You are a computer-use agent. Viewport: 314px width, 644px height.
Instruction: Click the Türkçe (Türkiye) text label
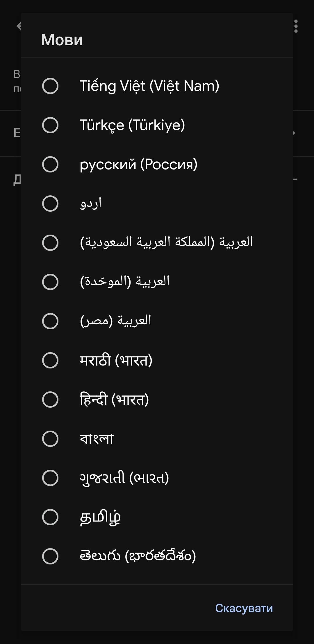point(132,125)
